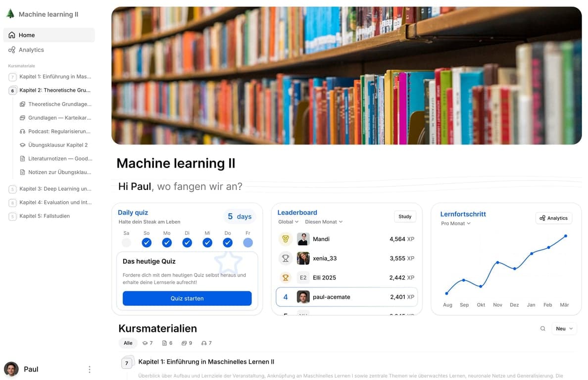Image resolution: width=588 pixels, height=380 pixels.
Task: Toggle the Di day checkmark
Action: click(187, 243)
